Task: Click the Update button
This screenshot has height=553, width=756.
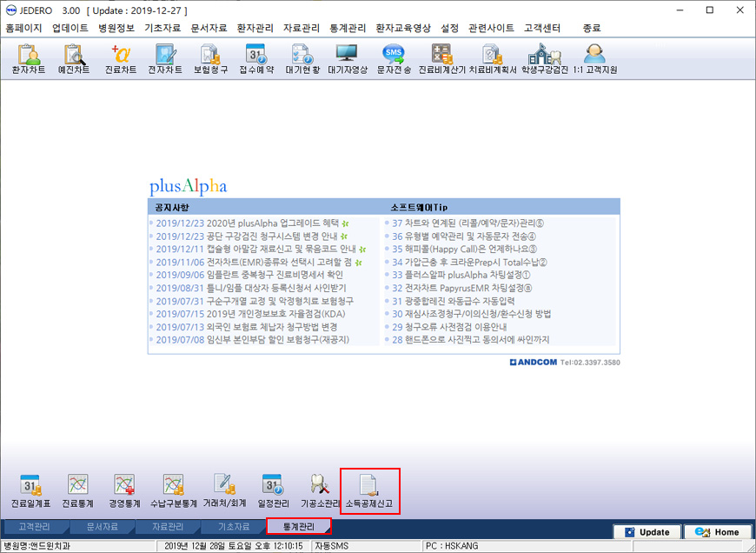Action: [x=647, y=532]
